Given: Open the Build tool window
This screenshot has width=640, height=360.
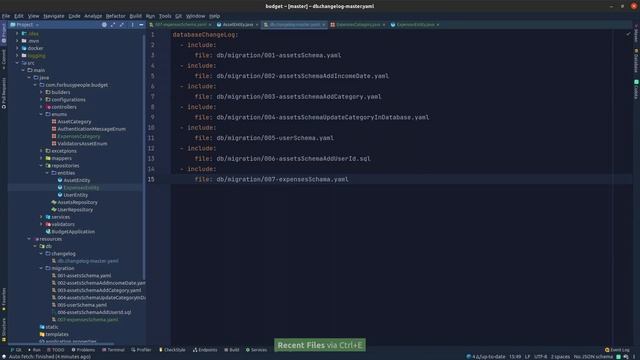Looking at the screenshot, I should tap(232, 350).
